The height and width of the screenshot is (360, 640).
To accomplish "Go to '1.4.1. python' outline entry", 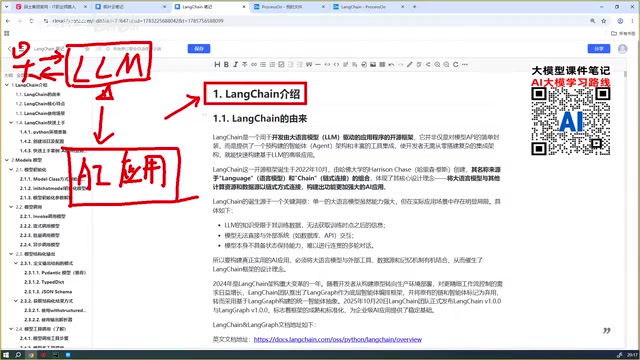I will (43, 132).
